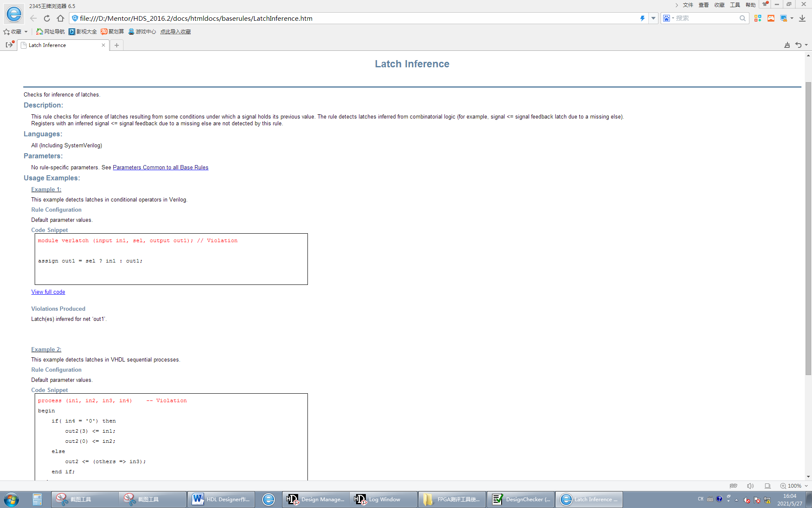Open the downloads arrow icon

click(802, 18)
